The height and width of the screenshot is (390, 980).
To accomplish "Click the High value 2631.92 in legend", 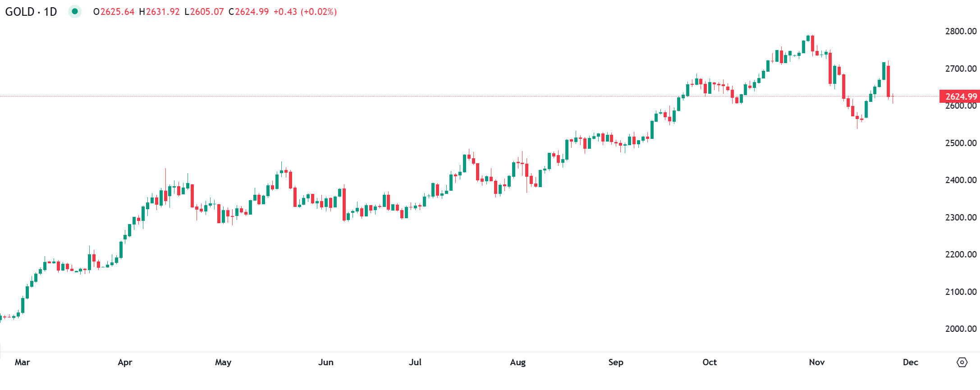I will (162, 12).
